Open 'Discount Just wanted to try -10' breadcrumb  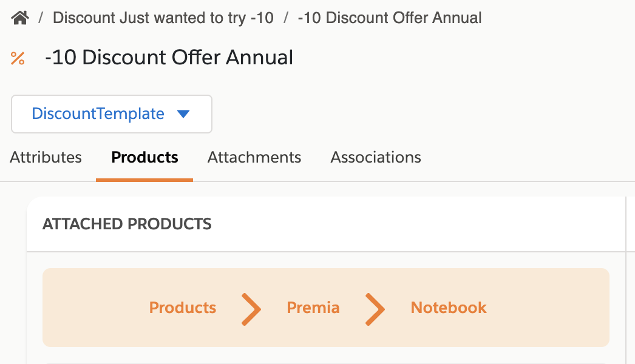coord(163,18)
